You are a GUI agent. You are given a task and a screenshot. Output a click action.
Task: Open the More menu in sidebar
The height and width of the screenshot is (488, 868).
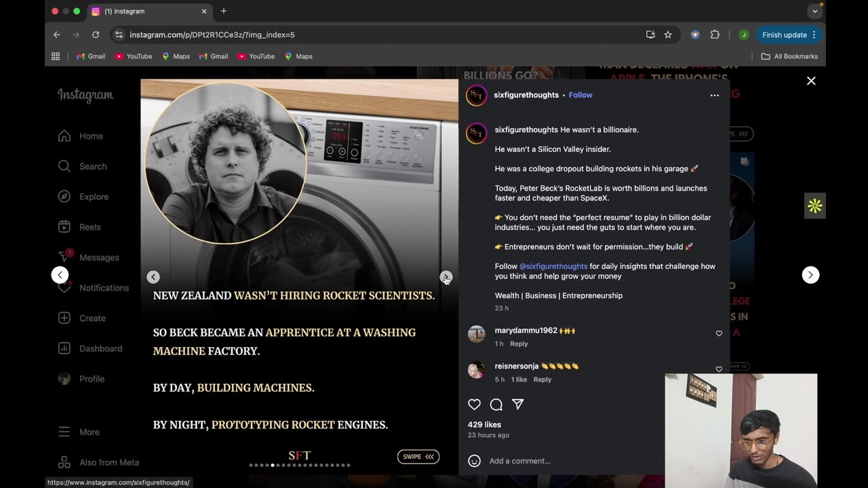79,432
